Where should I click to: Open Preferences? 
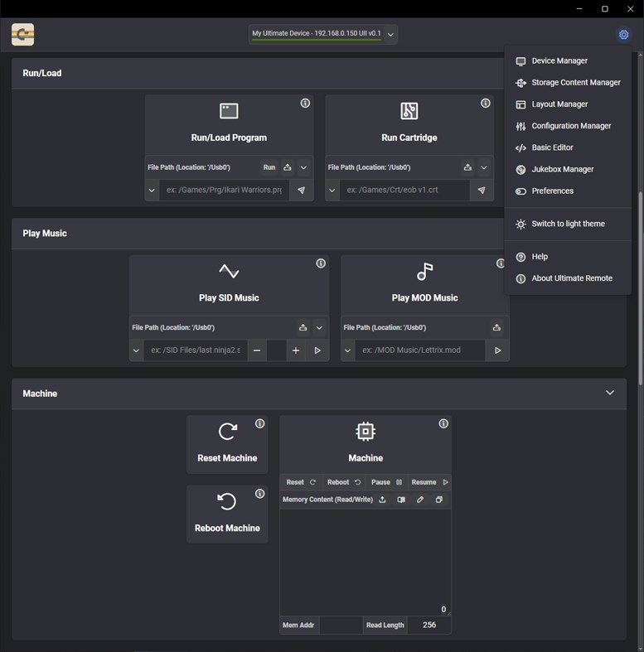(568, 191)
